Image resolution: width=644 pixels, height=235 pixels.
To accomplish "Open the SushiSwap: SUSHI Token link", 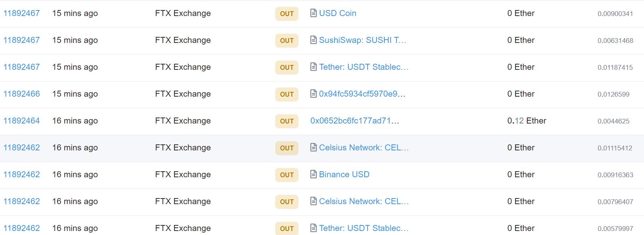I will [362, 40].
